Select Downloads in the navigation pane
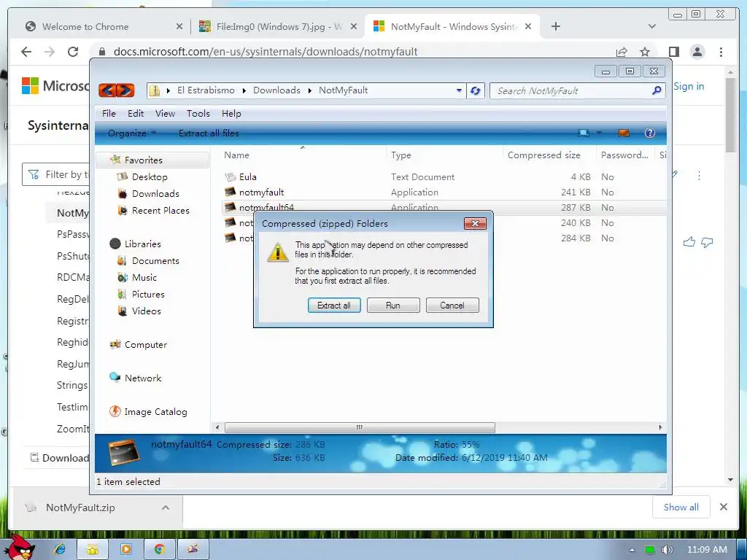Viewport: 747px width, 560px height. pyautogui.click(x=155, y=194)
